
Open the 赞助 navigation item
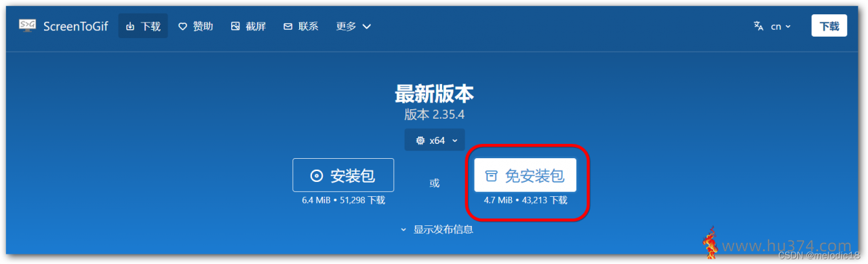click(196, 26)
